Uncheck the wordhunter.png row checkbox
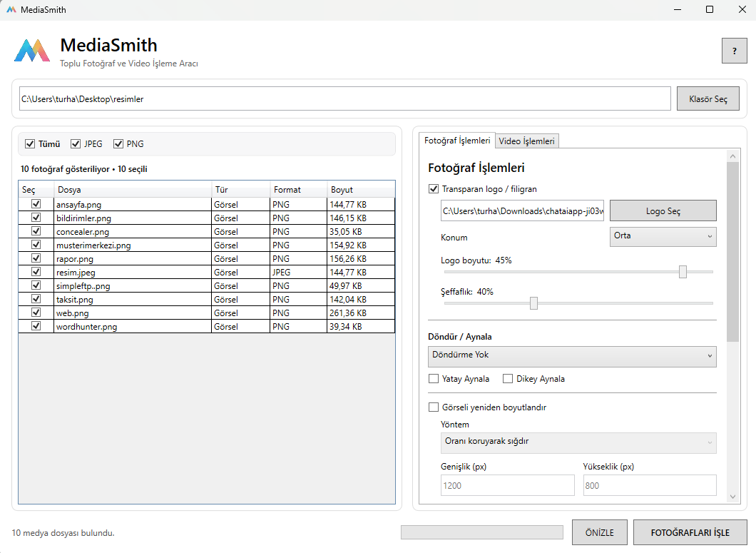This screenshot has width=756, height=553. (36, 325)
